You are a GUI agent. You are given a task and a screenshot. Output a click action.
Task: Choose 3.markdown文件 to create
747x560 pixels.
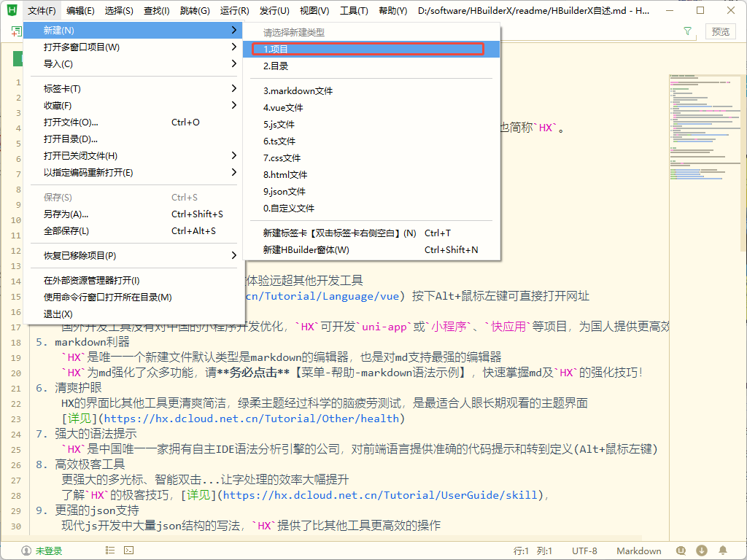pyautogui.click(x=371, y=90)
